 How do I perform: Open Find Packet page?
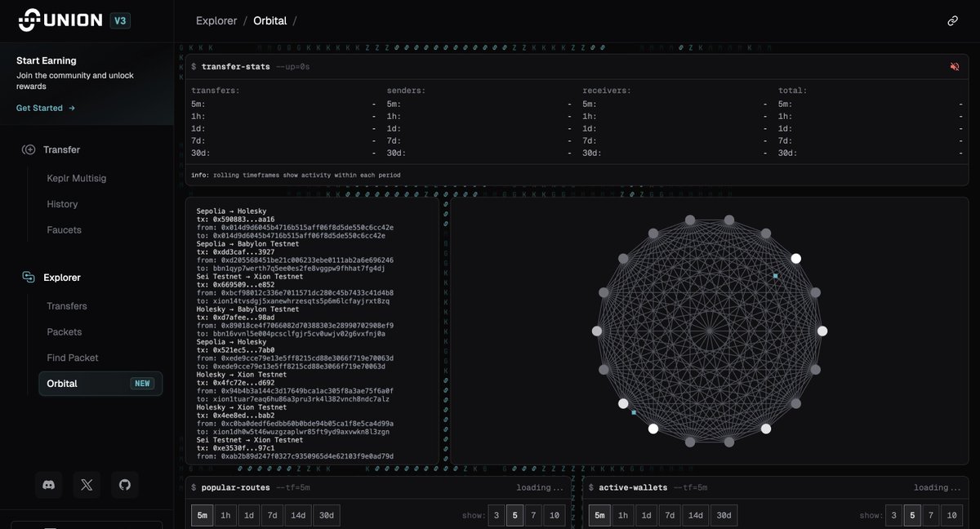click(73, 358)
